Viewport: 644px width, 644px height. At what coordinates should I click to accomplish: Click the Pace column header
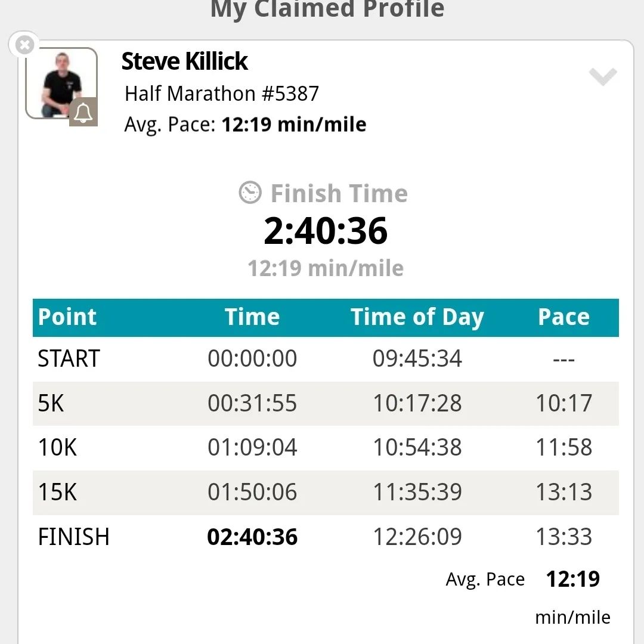point(564,317)
